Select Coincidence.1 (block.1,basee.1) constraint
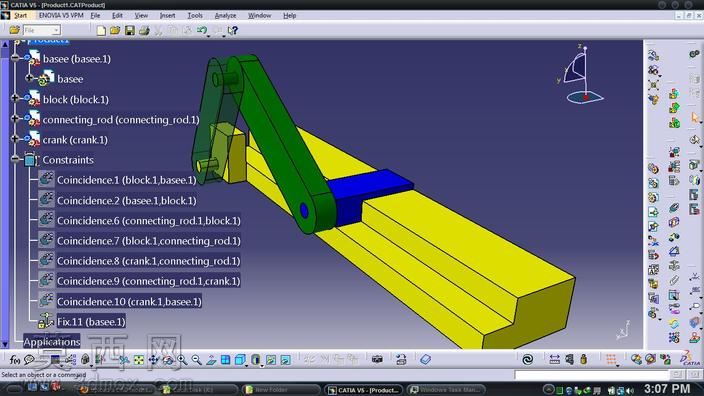 127,180
